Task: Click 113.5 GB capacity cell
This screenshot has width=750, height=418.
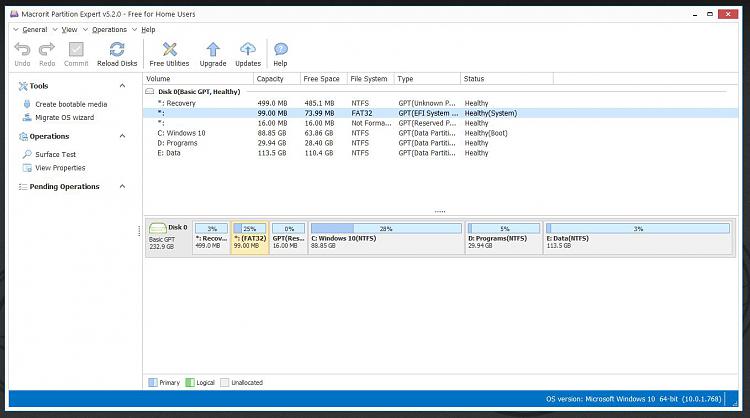Action: [272, 153]
